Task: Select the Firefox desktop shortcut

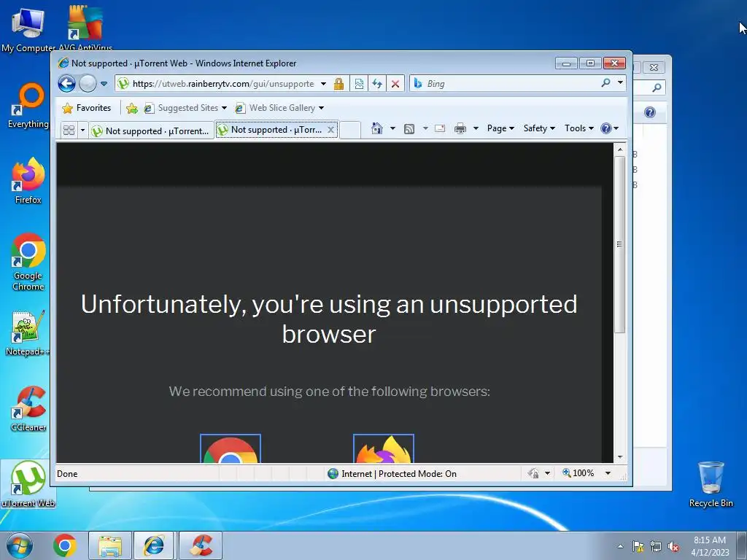Action: pyautogui.click(x=28, y=181)
